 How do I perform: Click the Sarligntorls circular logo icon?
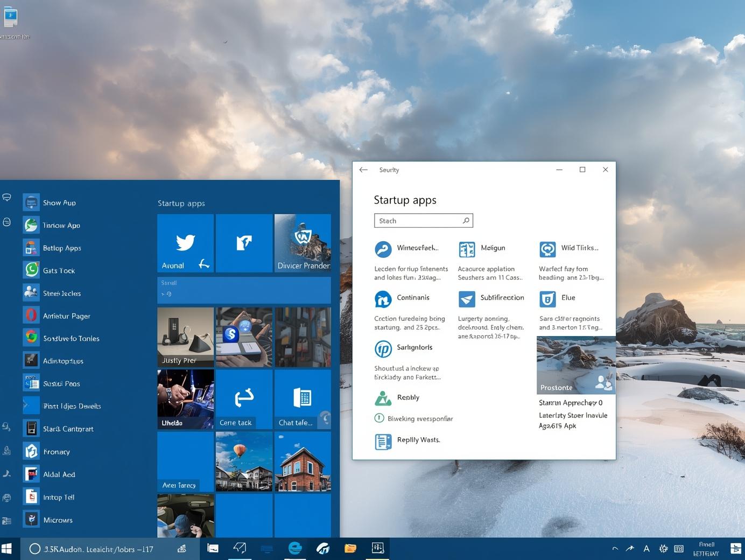tap(383, 349)
